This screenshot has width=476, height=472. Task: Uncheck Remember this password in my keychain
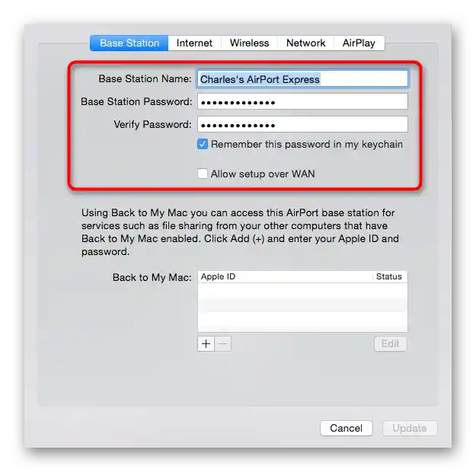pyautogui.click(x=203, y=144)
